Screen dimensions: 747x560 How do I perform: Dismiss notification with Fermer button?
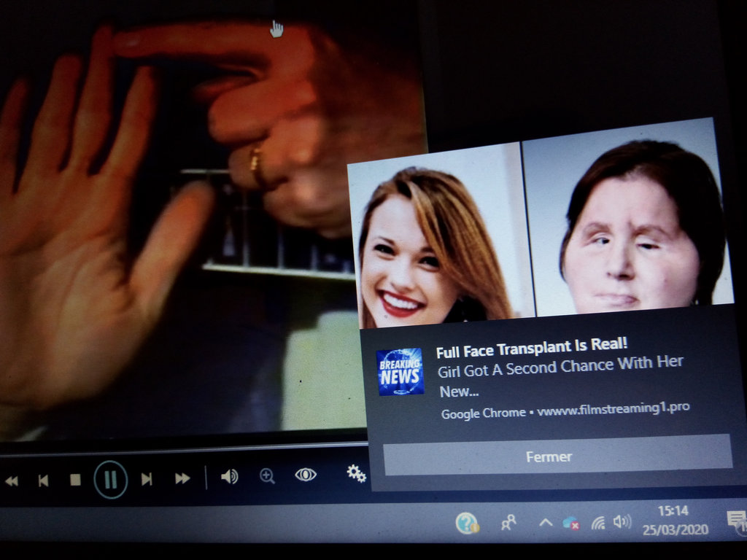[x=557, y=455]
